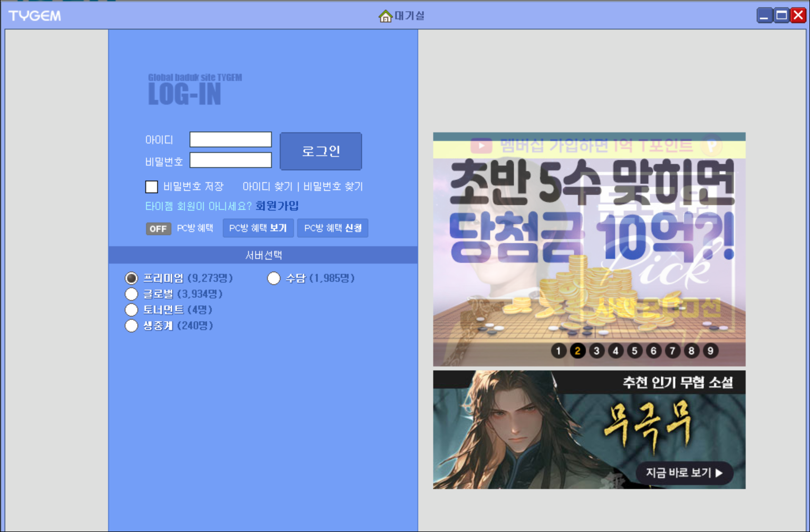Show banner slide 3
The width and height of the screenshot is (810, 532).
click(x=596, y=351)
